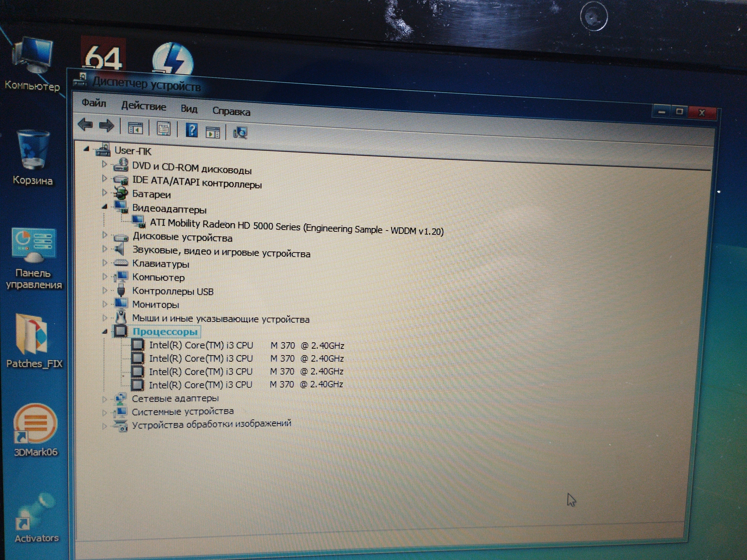Click the DVD и CD-ROM drive icon
Viewport: 747px width, 560px height.
121,165
